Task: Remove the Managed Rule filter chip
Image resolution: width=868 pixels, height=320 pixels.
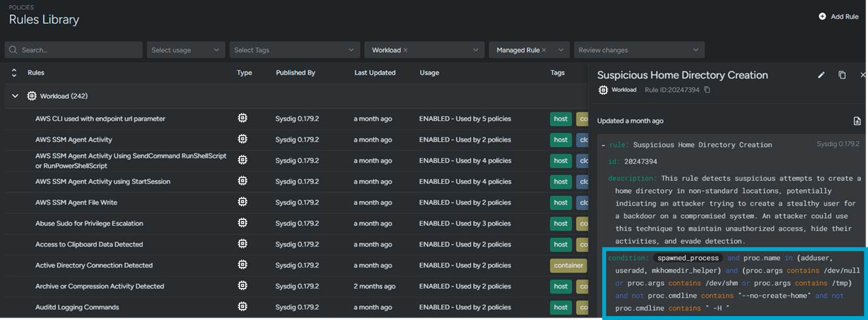Action: pos(543,50)
